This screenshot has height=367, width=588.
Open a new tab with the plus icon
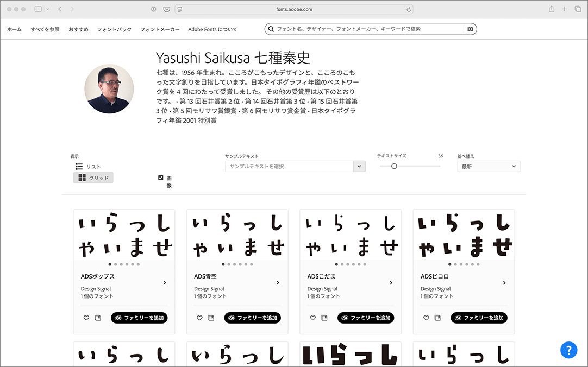tap(565, 9)
